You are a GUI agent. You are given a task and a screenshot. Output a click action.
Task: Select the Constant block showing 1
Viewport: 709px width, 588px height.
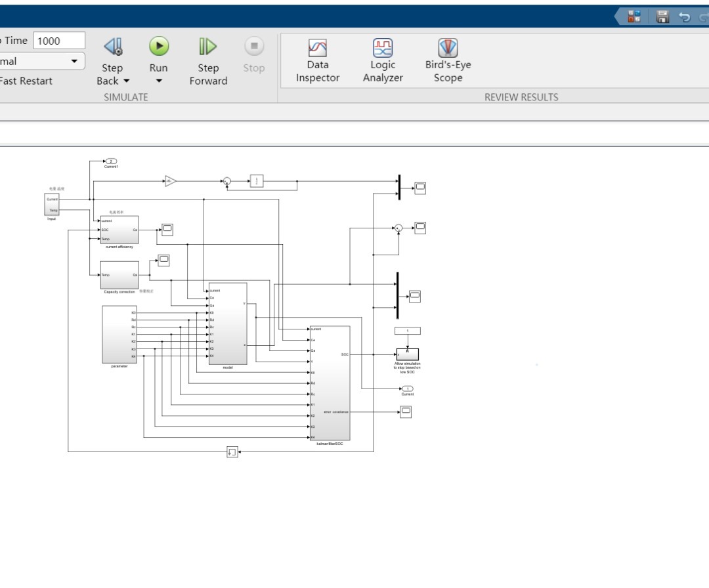pos(408,331)
